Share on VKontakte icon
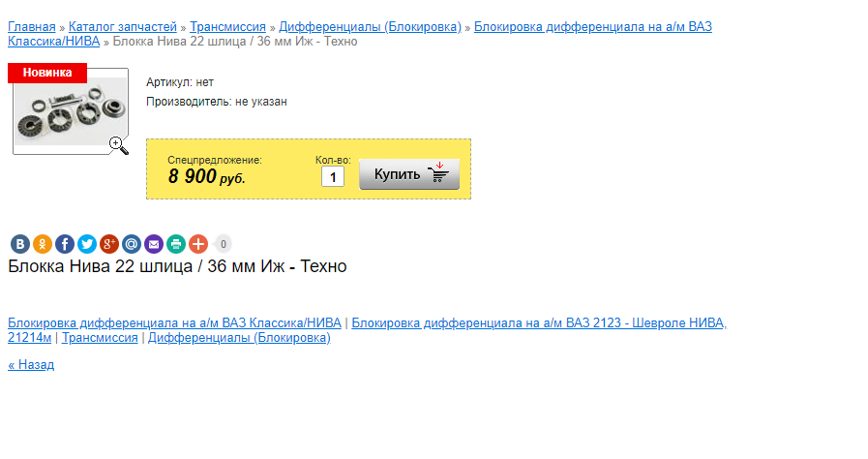 (19, 244)
